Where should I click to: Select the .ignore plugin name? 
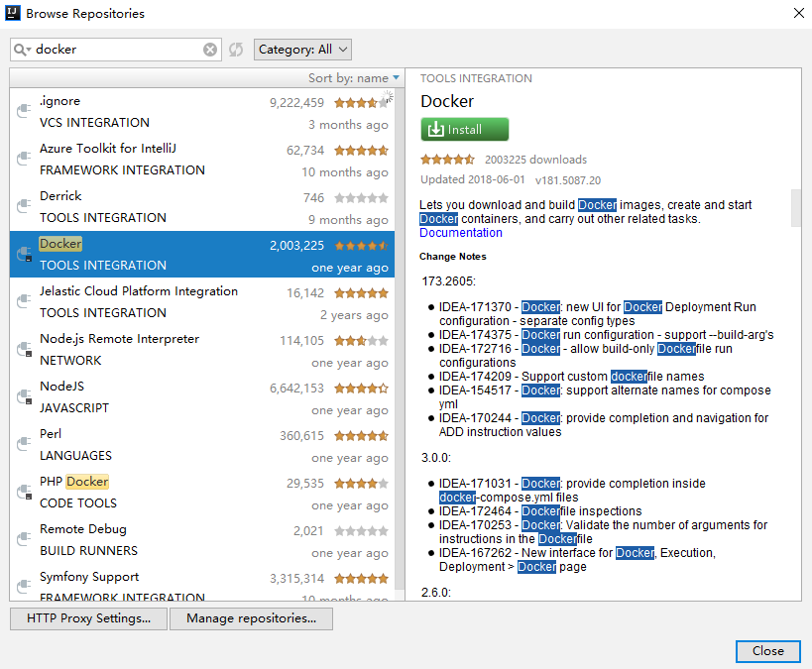[60, 101]
